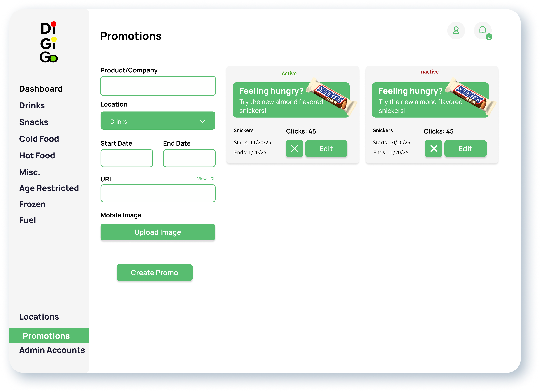The image size is (540, 392).
Task: Focus the Start Date field
Action: coord(127,158)
